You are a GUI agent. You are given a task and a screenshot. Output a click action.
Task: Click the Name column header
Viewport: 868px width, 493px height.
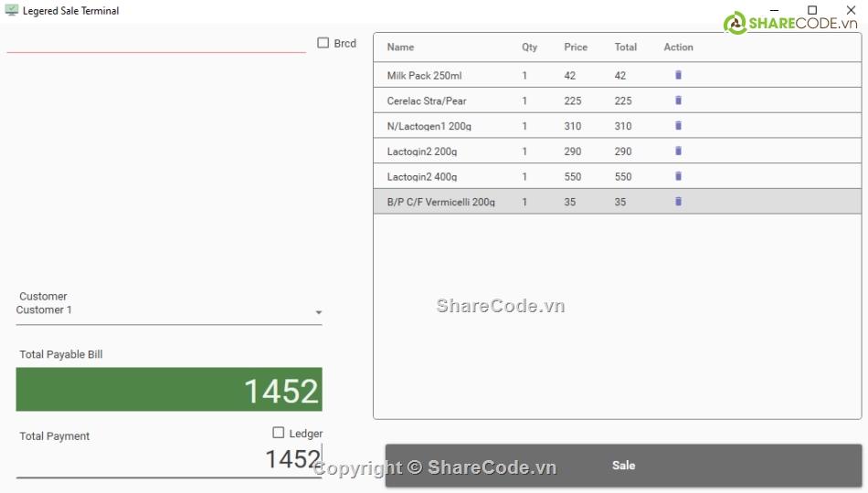point(400,47)
